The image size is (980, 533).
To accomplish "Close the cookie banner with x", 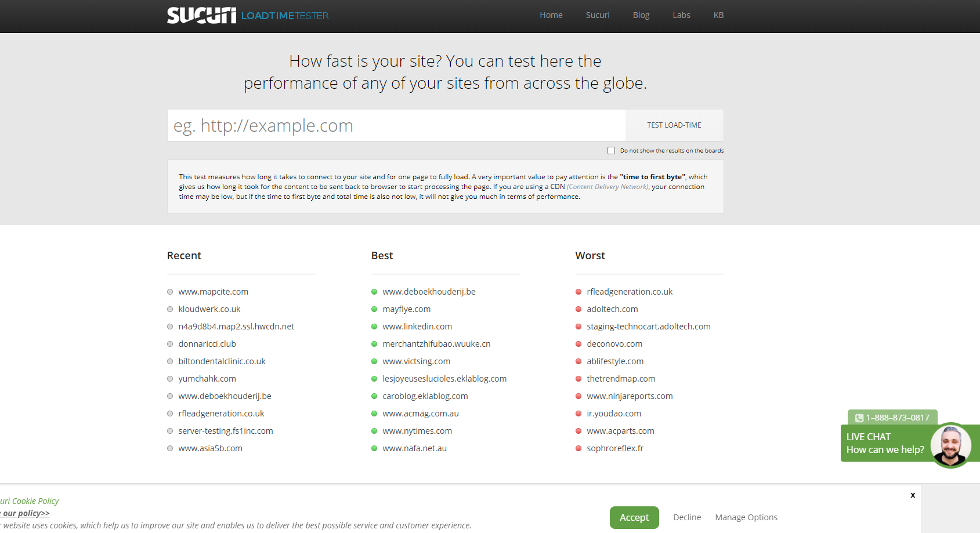I will [913, 495].
